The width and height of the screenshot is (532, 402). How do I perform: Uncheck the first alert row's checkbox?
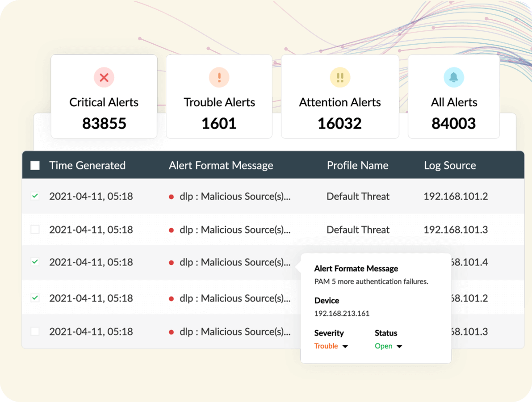[x=34, y=196]
